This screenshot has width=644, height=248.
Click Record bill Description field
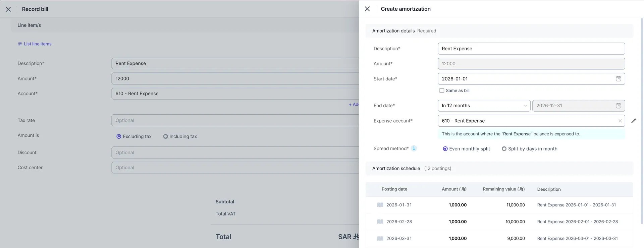pyautogui.click(x=235, y=63)
